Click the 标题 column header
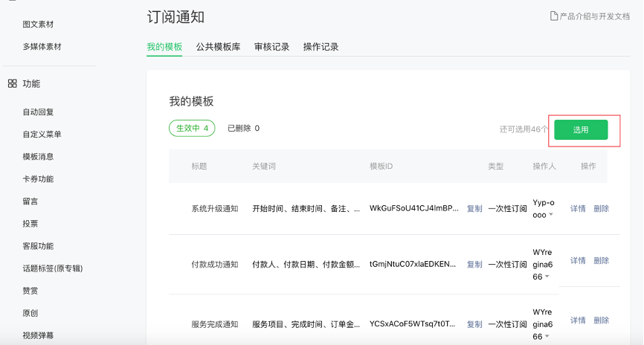644x345 pixels. tap(199, 167)
